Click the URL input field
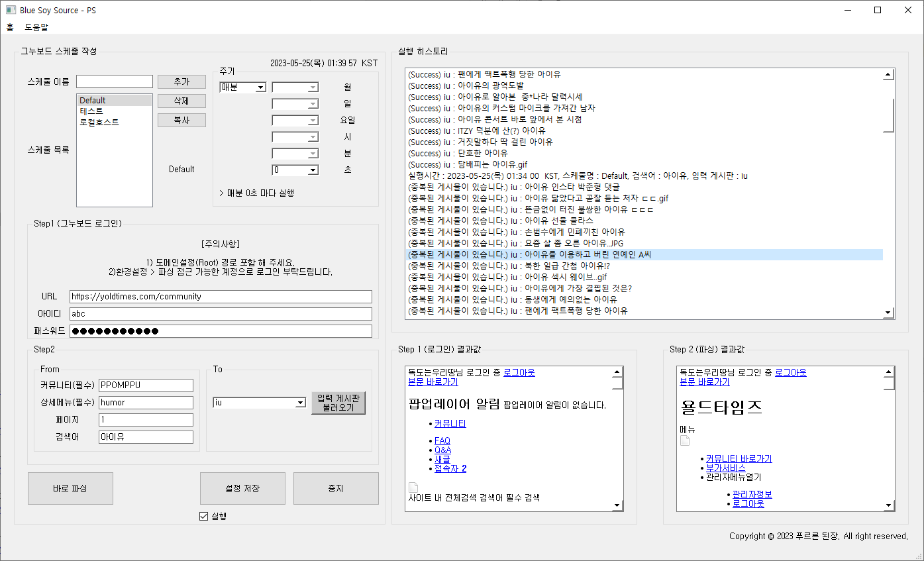Image resolution: width=924 pixels, height=561 pixels. pyautogui.click(x=220, y=297)
